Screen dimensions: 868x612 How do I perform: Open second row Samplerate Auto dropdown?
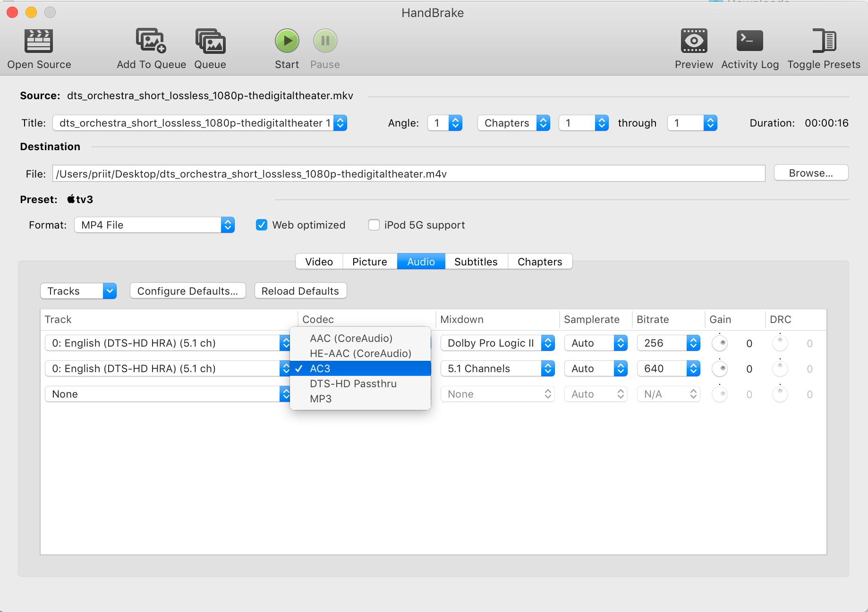(x=596, y=369)
